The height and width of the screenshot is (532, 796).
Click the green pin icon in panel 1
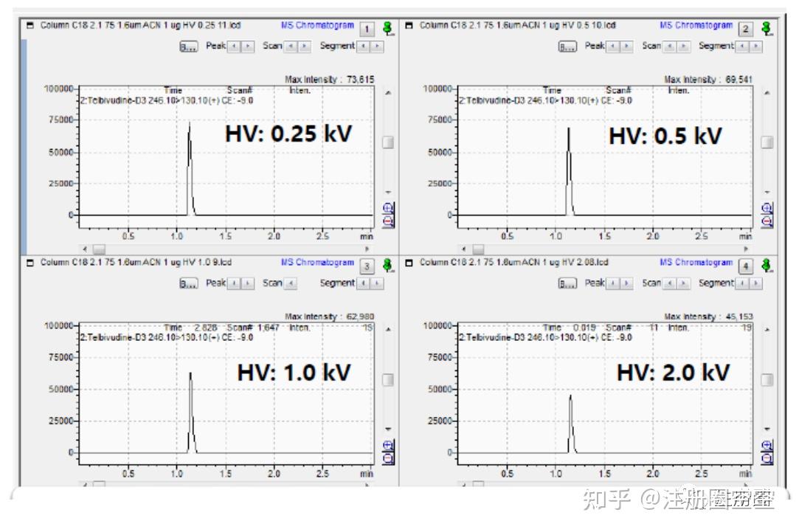388,29
